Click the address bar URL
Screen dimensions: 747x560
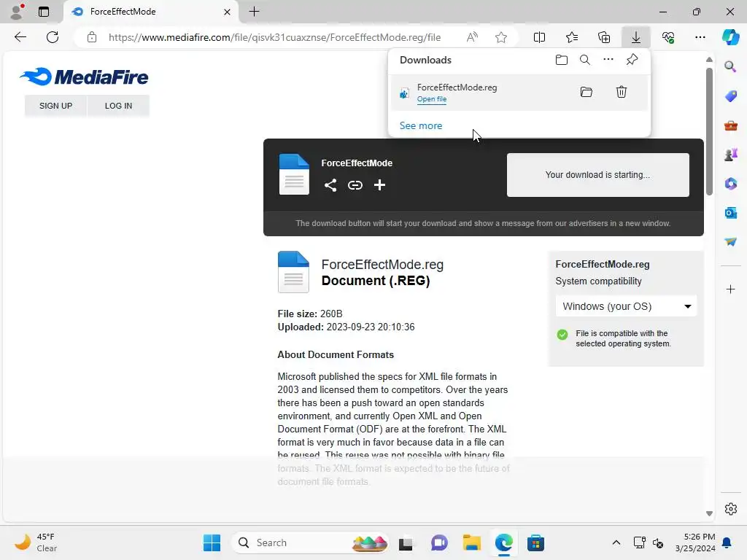click(274, 37)
